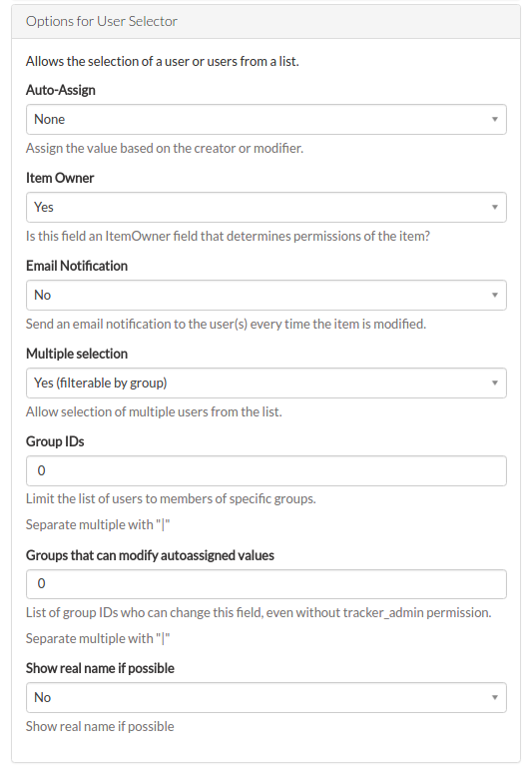The width and height of the screenshot is (532, 767).
Task: Focus the Group IDs input field
Action: (266, 471)
